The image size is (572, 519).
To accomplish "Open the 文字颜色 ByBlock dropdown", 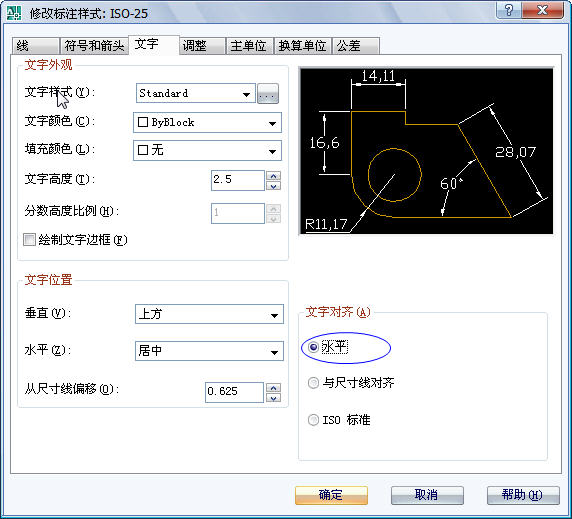I will click(x=207, y=123).
